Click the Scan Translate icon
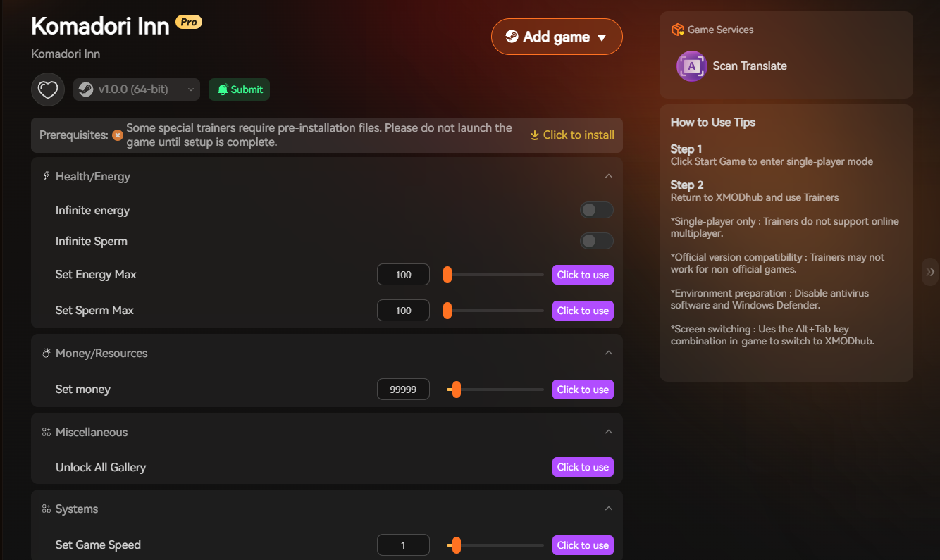 pyautogui.click(x=691, y=66)
